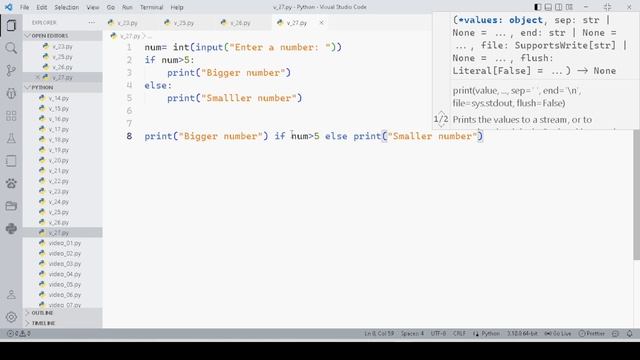The image size is (640, 360).
Task: Open Customize Layout icon
Action: click(x=569, y=7)
